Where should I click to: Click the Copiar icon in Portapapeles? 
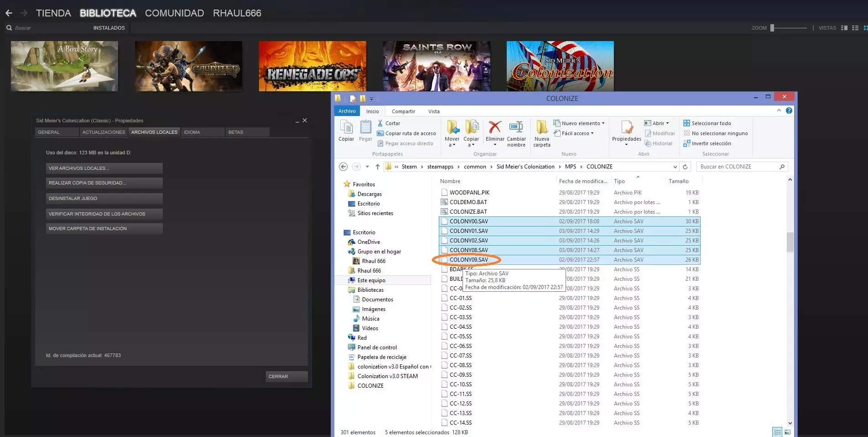click(346, 127)
